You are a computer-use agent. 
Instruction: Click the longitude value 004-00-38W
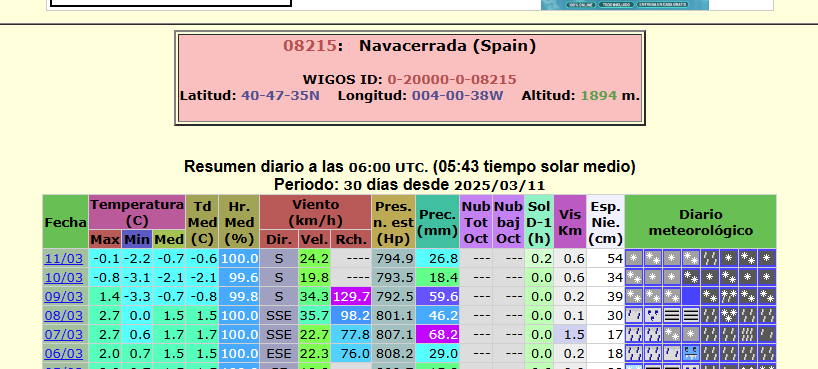(458, 96)
